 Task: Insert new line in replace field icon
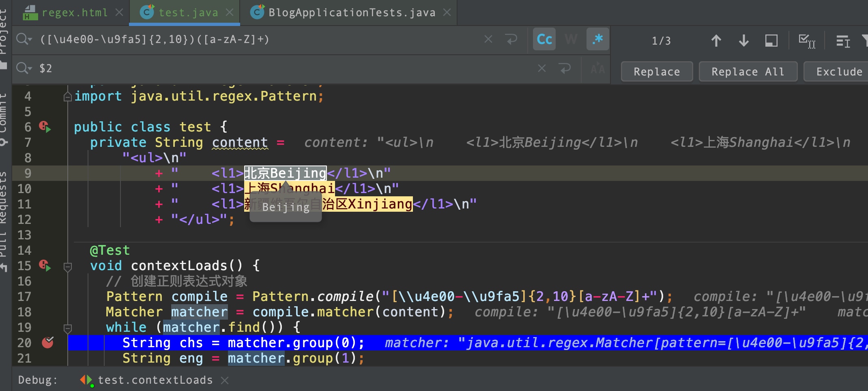(565, 68)
